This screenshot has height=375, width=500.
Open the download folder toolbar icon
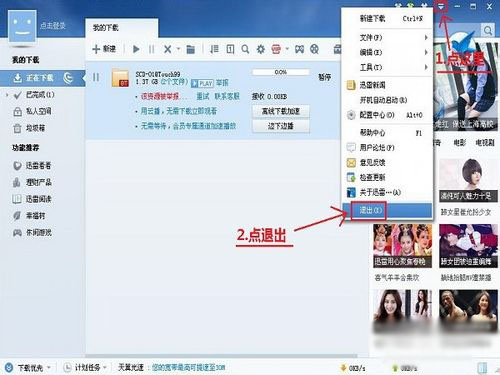[191, 49]
